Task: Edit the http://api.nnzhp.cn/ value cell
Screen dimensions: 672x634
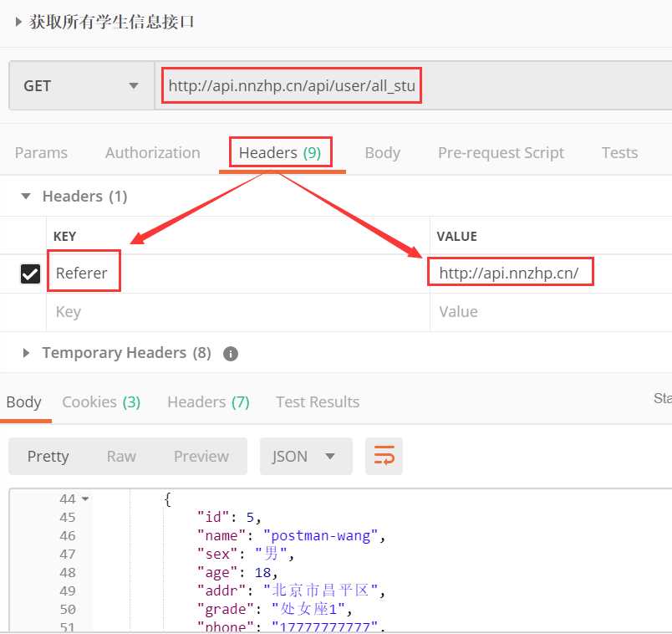Action: [x=511, y=272]
